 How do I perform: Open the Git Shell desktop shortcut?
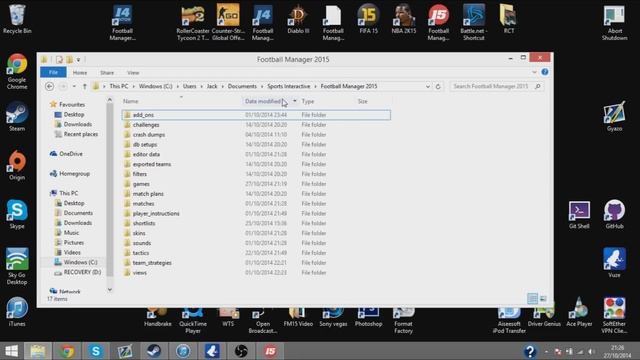click(x=579, y=214)
